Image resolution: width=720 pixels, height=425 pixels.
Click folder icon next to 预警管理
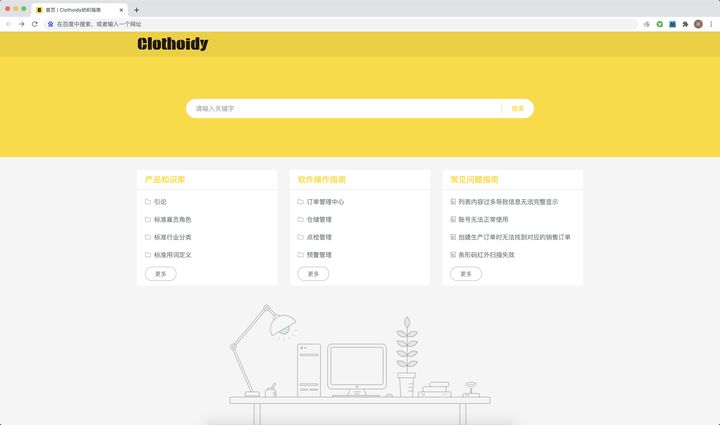(300, 255)
